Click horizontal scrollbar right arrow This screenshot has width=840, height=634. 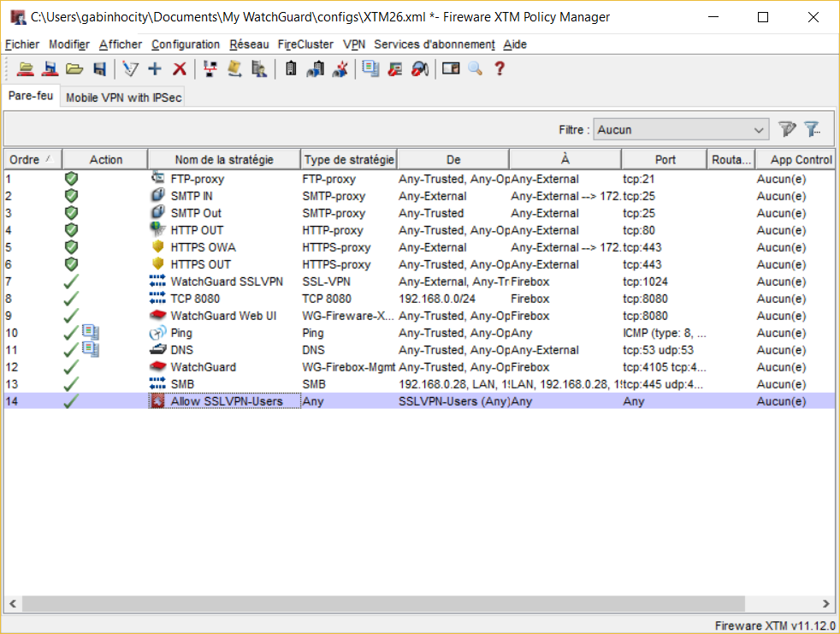point(826,603)
